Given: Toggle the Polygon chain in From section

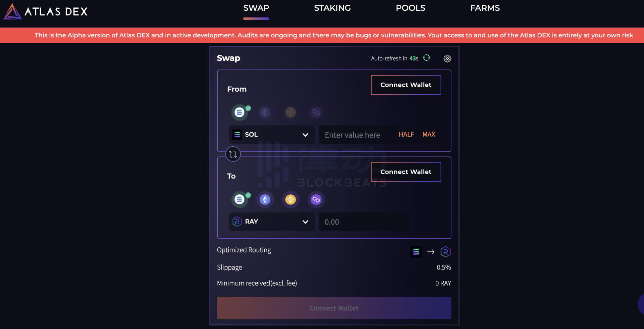Looking at the screenshot, I should tap(316, 112).
